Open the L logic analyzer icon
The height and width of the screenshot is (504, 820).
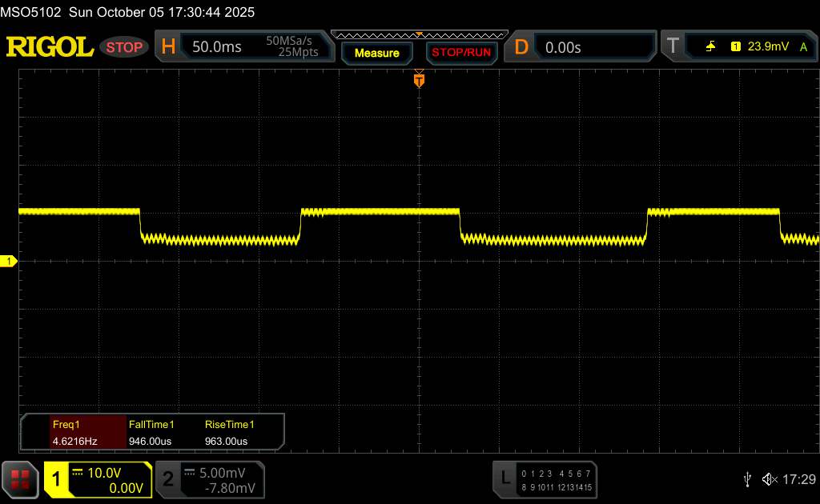(x=505, y=478)
